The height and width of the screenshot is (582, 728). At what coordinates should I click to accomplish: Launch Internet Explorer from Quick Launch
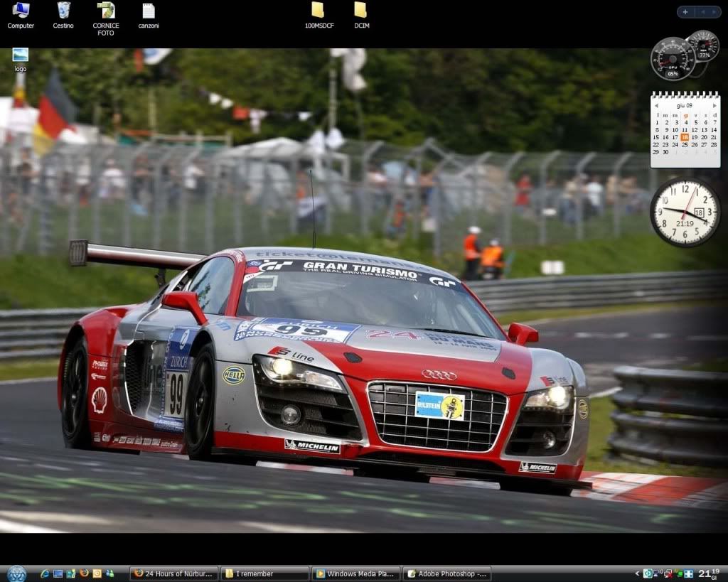(x=45, y=573)
